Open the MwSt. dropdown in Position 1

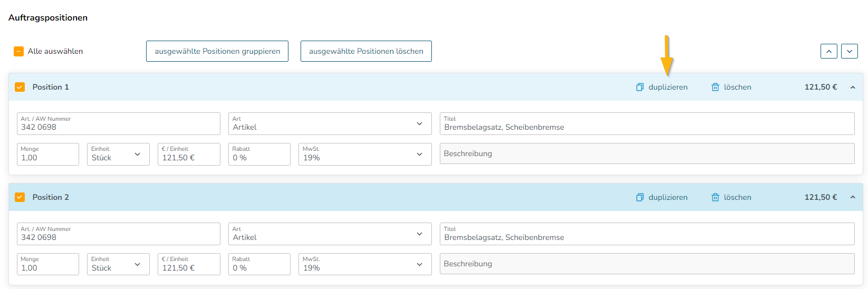click(365, 154)
